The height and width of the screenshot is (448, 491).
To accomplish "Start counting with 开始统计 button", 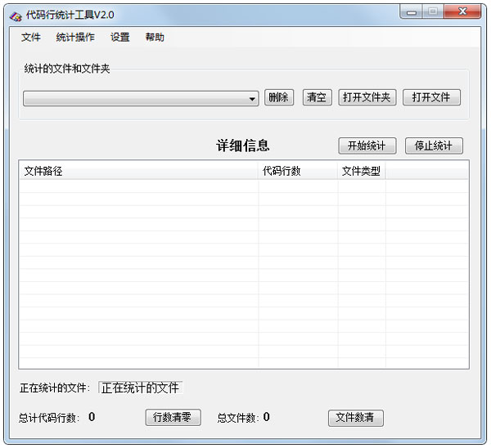I will 367,146.
